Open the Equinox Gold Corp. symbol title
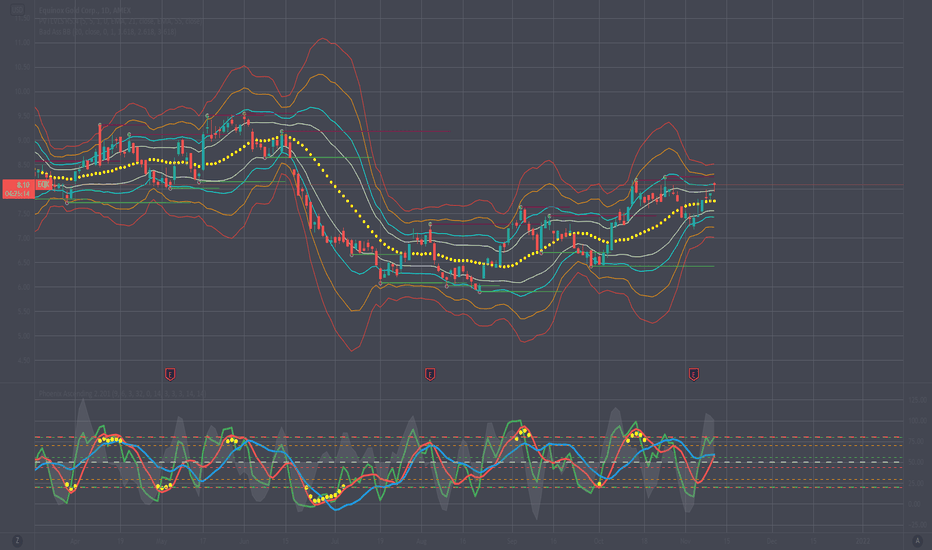The height and width of the screenshot is (550, 932). click(x=84, y=11)
